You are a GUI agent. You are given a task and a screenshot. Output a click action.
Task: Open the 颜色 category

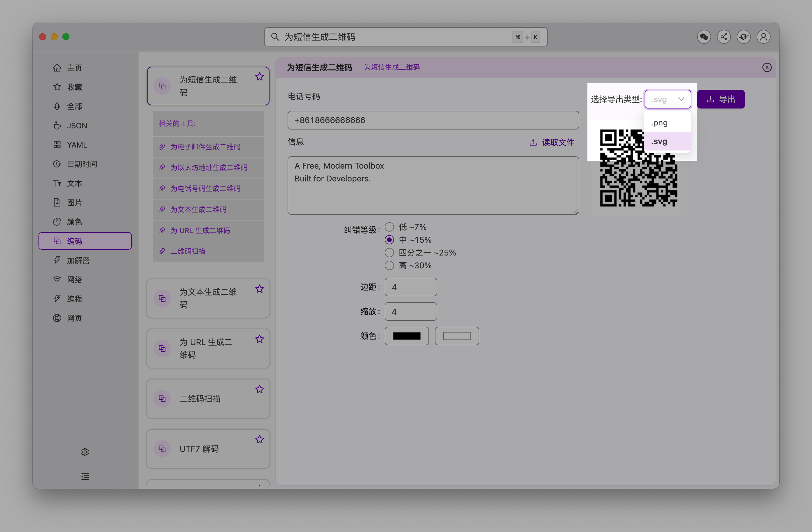pos(85,222)
